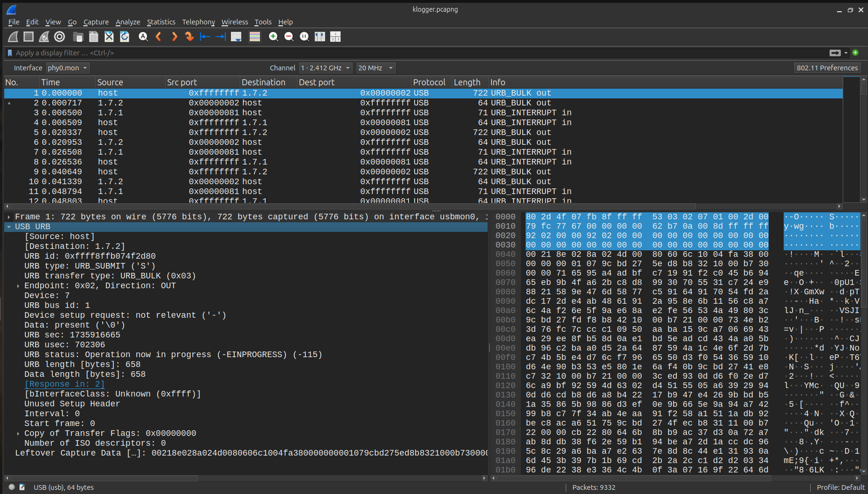
Task: Expand the Frame 1 tree item
Action: click(9, 217)
